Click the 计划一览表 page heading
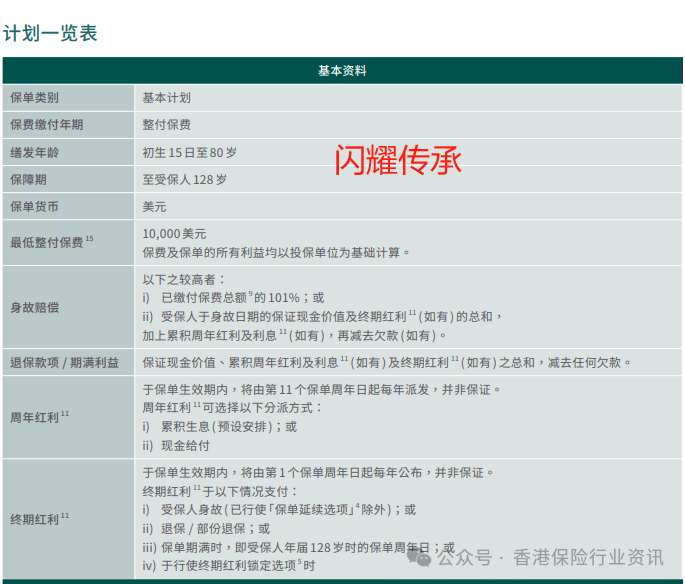The height and width of the screenshot is (584, 685). pyautogui.click(x=50, y=33)
